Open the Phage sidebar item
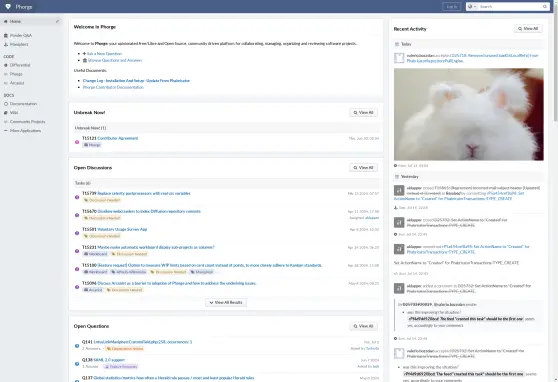This screenshot has height=382, width=558. click(x=16, y=74)
